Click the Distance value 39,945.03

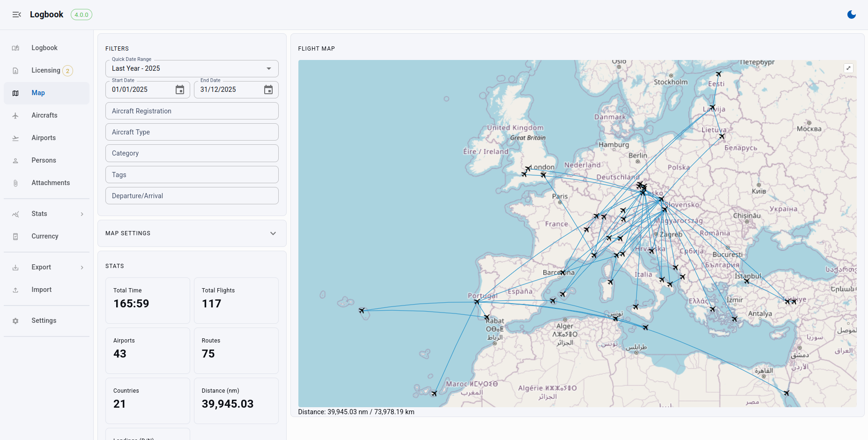pyautogui.click(x=228, y=404)
